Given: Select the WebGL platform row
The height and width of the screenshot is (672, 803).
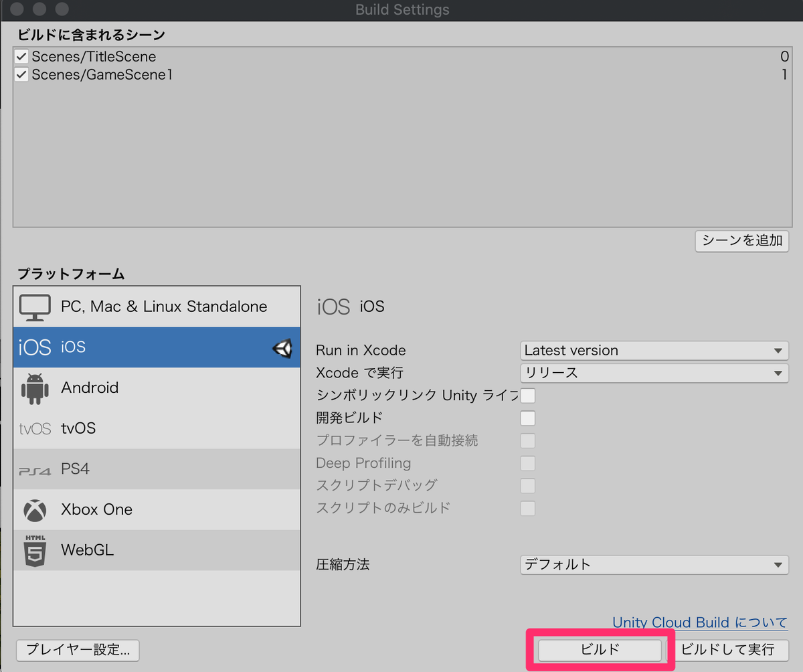Looking at the screenshot, I should tap(157, 551).
